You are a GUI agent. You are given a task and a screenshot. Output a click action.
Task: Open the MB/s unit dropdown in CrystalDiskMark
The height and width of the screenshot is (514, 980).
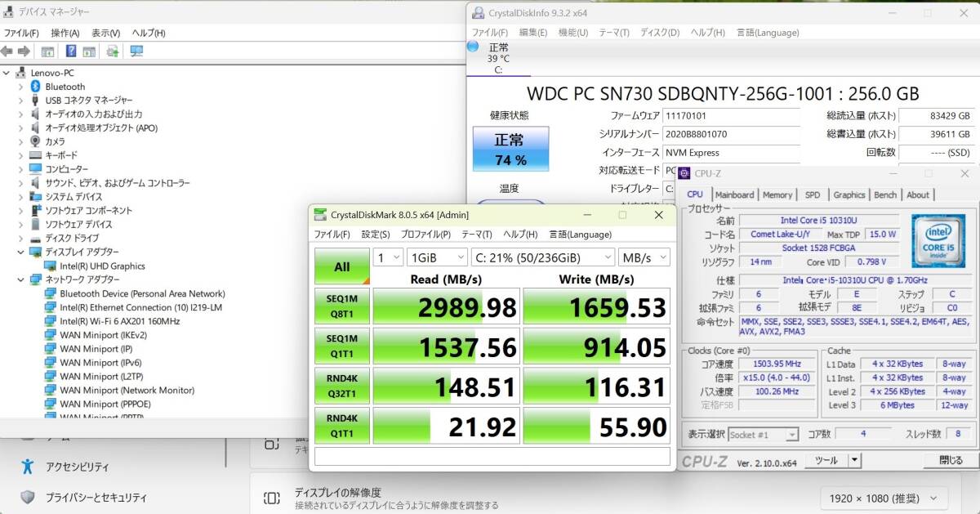pos(644,257)
